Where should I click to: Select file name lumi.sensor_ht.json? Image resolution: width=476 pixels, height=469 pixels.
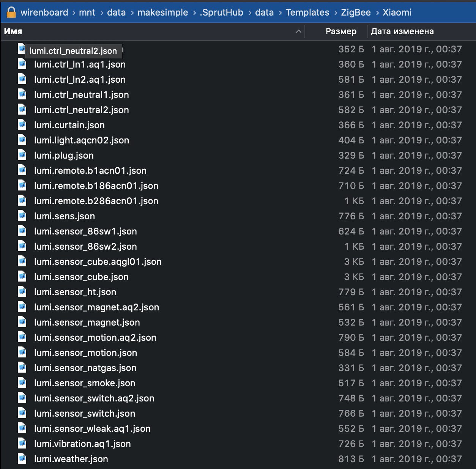[75, 292]
